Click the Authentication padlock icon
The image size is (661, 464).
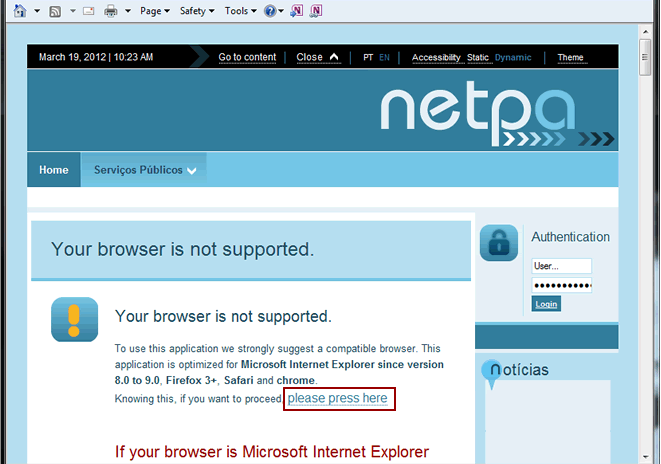pos(499,243)
